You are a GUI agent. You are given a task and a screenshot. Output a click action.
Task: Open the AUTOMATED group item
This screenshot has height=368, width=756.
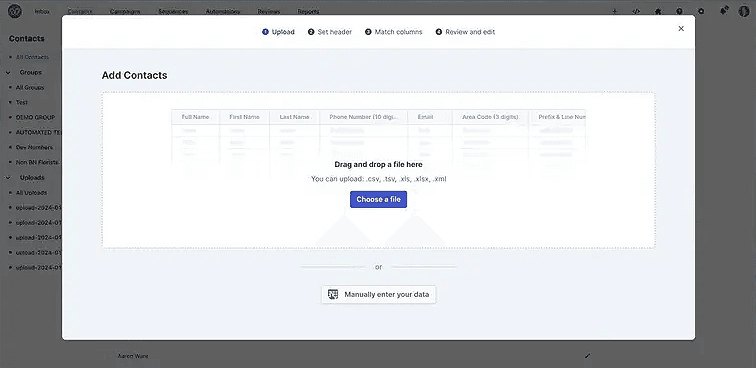click(x=39, y=132)
